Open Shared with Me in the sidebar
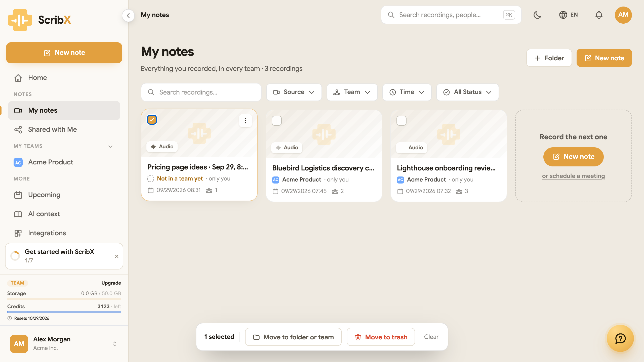644x362 pixels. tap(64, 129)
